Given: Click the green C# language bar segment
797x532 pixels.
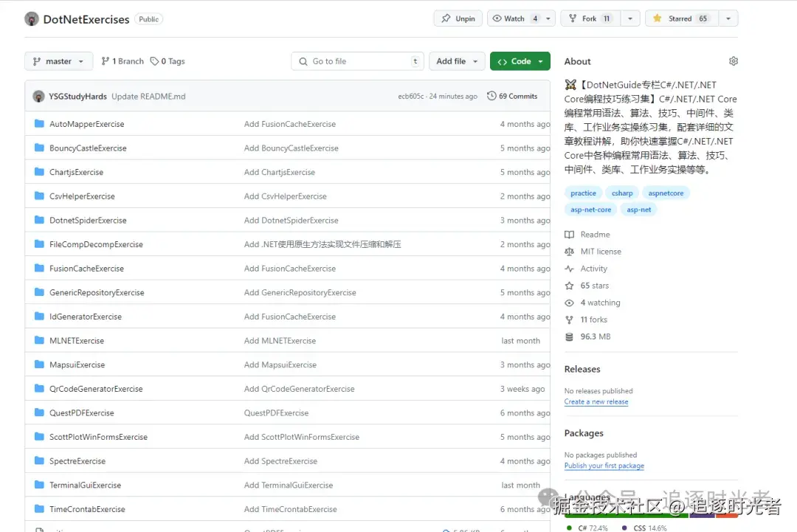Looking at the screenshot, I should click(x=627, y=516).
